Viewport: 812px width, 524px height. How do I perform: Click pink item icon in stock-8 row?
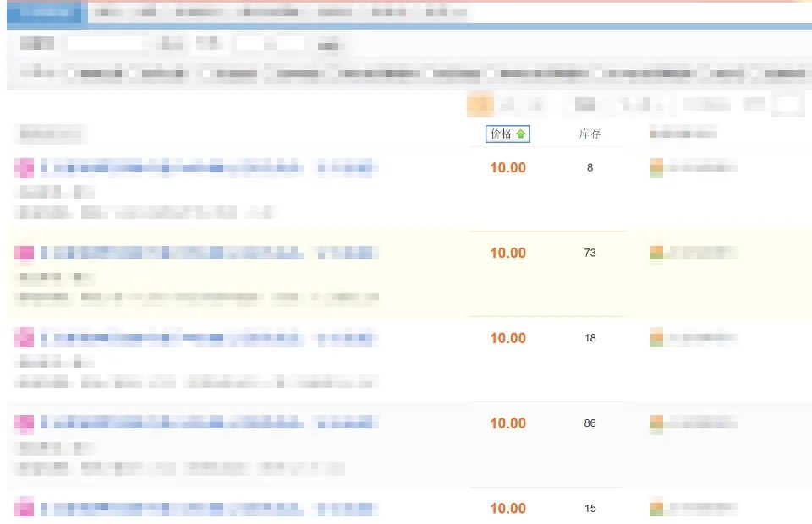tap(24, 168)
